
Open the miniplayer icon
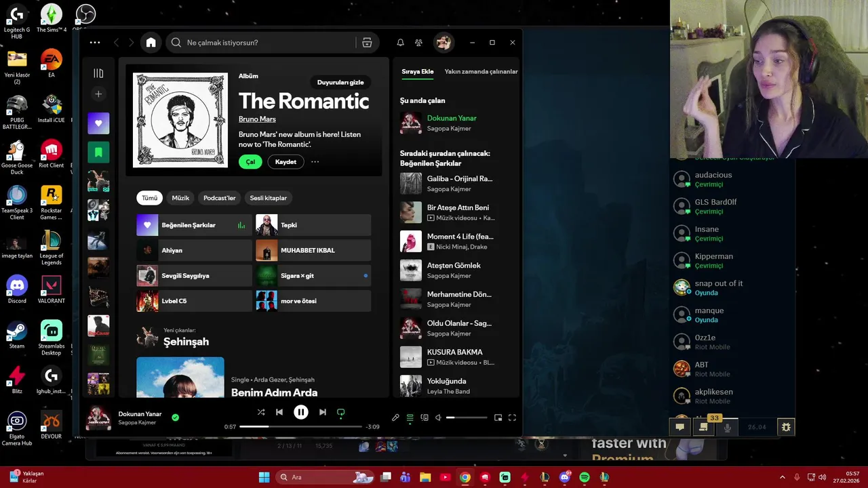pyautogui.click(x=498, y=418)
